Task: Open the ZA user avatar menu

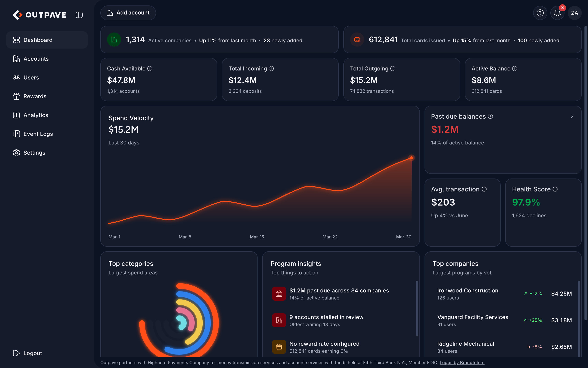Action: (574, 13)
